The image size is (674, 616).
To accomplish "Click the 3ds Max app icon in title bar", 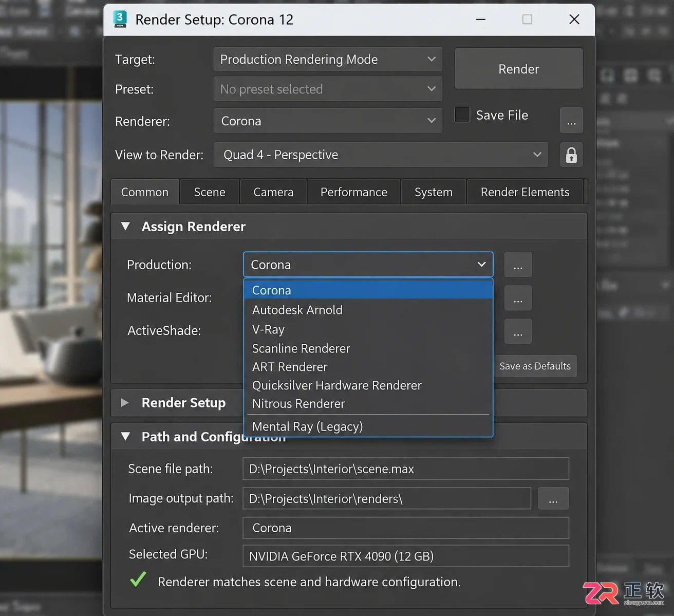I will tap(120, 19).
